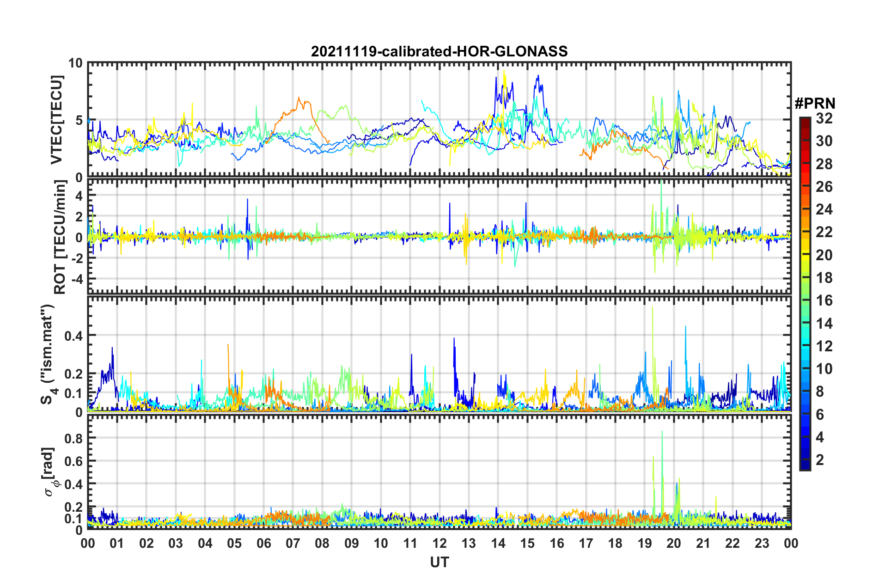
Task: Select the ROT [TECU/min] y-axis label
Action: click(60, 237)
